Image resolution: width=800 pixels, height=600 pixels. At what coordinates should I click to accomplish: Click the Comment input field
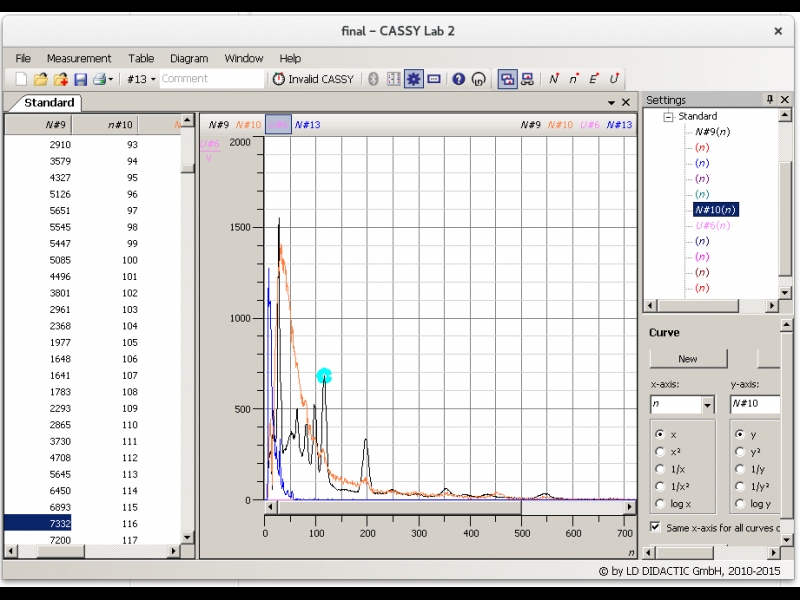coord(211,79)
